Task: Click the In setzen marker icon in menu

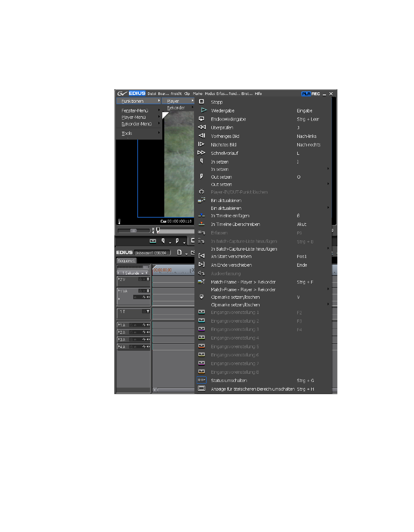Action: tap(201, 161)
